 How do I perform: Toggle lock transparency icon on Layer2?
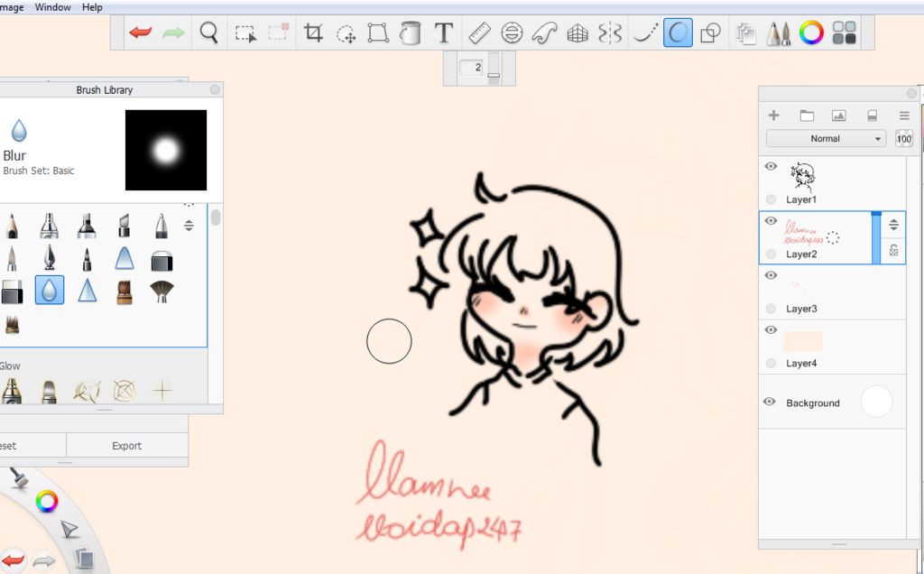pyautogui.click(x=893, y=250)
